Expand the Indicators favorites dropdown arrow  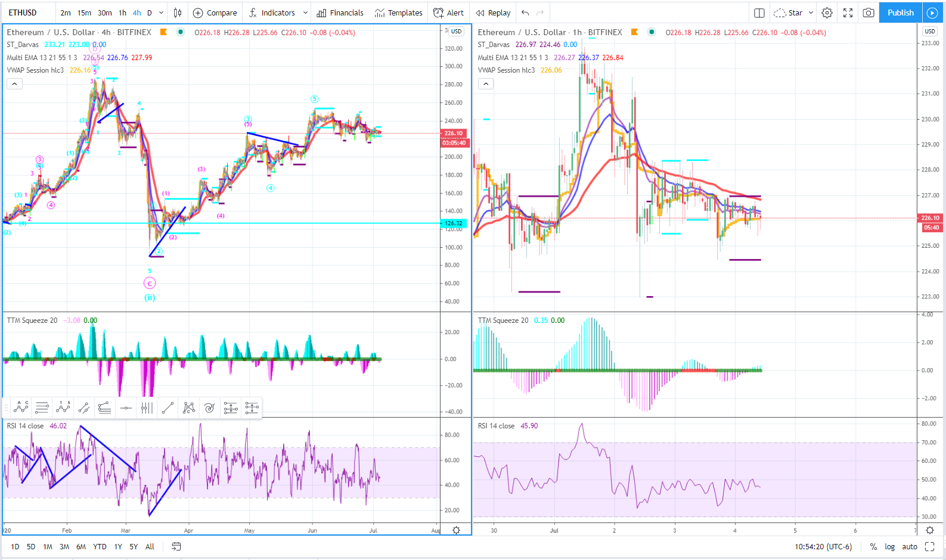pyautogui.click(x=305, y=13)
